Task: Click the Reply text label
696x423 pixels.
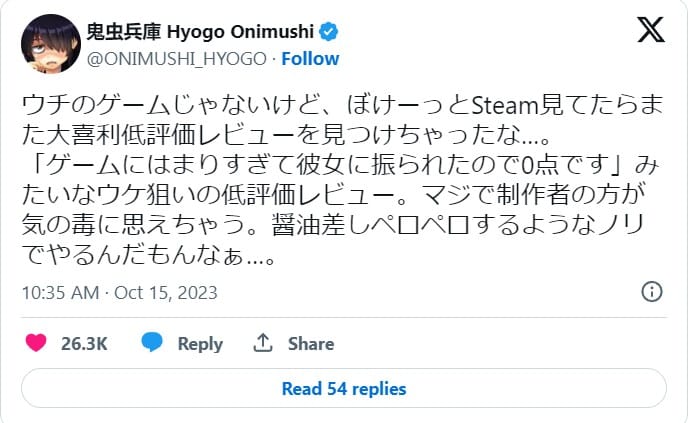Action: (200, 343)
